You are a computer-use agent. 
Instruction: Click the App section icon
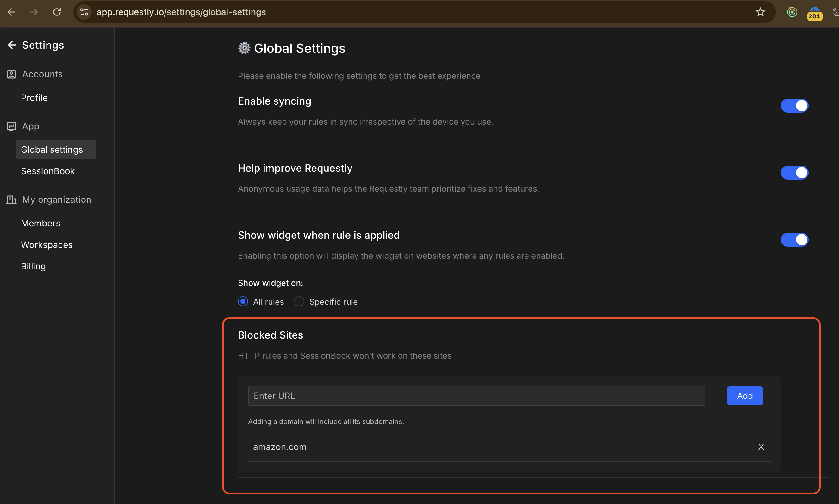click(11, 126)
